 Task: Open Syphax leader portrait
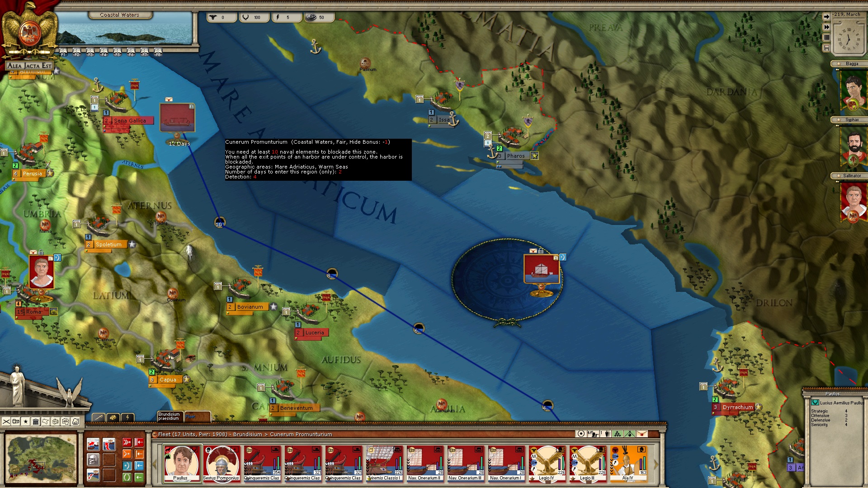tap(853, 146)
